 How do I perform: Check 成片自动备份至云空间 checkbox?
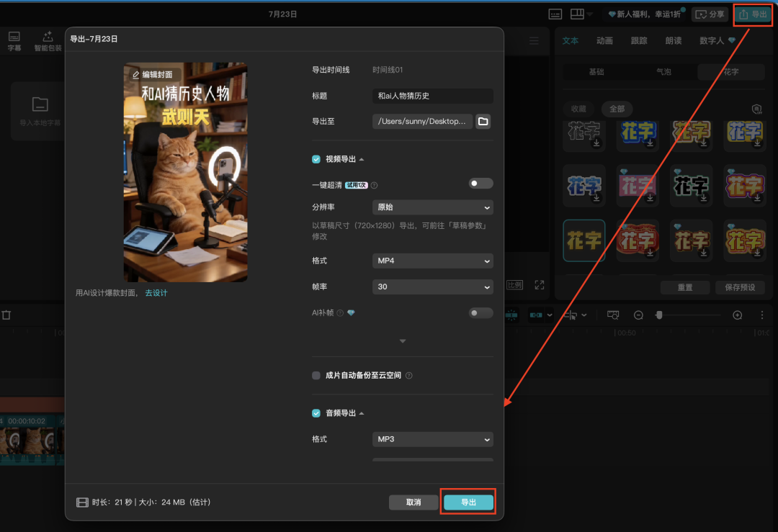(x=316, y=375)
